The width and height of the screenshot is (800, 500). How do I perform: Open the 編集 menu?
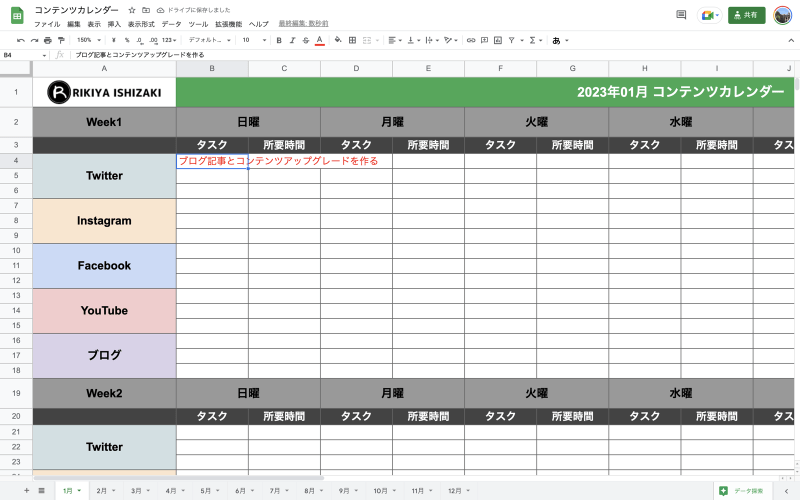pyautogui.click(x=74, y=24)
